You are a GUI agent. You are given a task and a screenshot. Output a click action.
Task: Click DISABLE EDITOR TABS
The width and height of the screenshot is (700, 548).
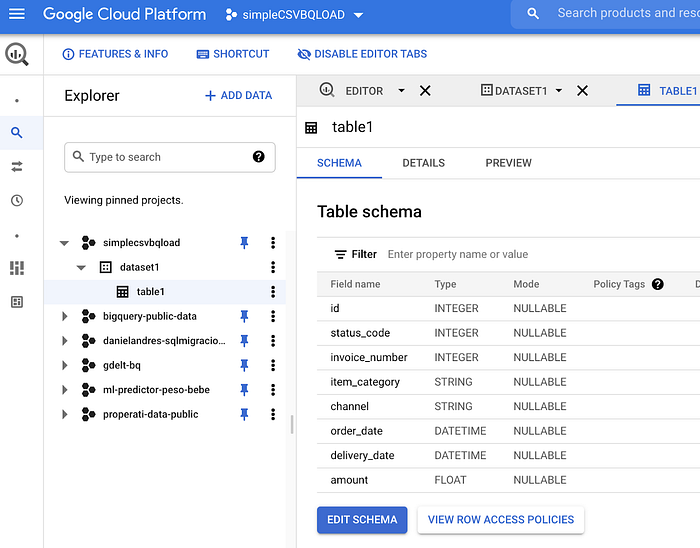(362, 54)
